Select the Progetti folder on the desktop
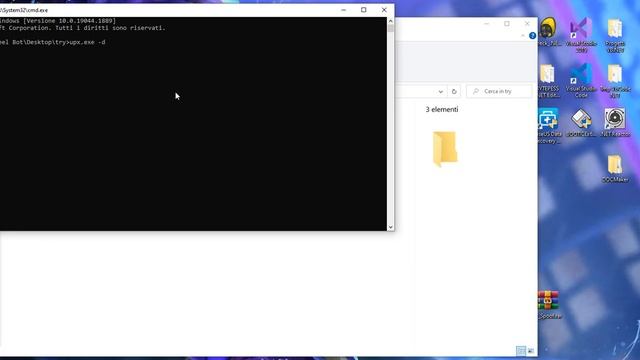640x360 pixels. click(615, 36)
